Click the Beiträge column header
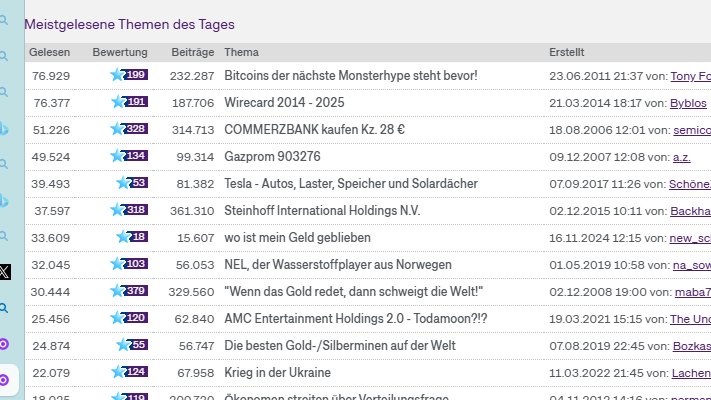This screenshot has width=711, height=400. tap(192, 51)
